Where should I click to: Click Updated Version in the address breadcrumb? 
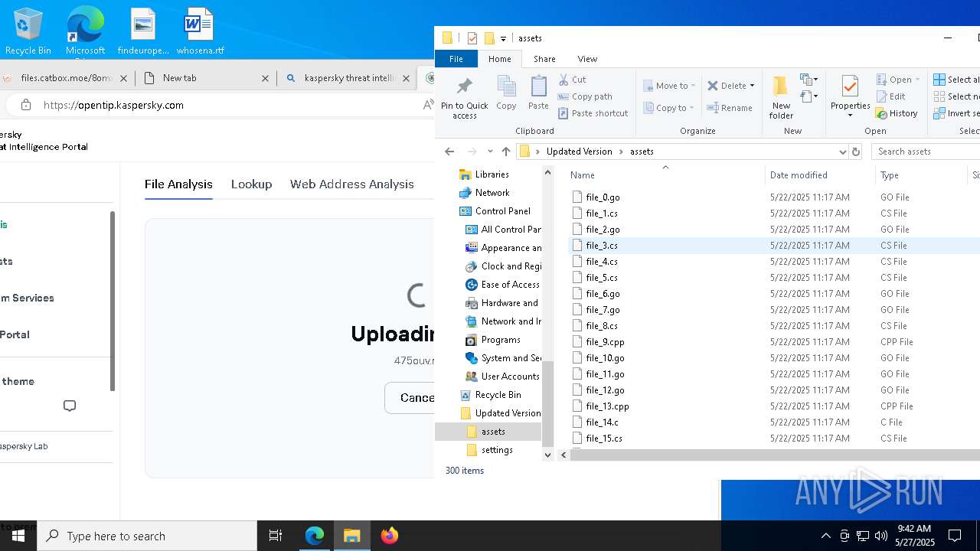click(x=579, y=152)
